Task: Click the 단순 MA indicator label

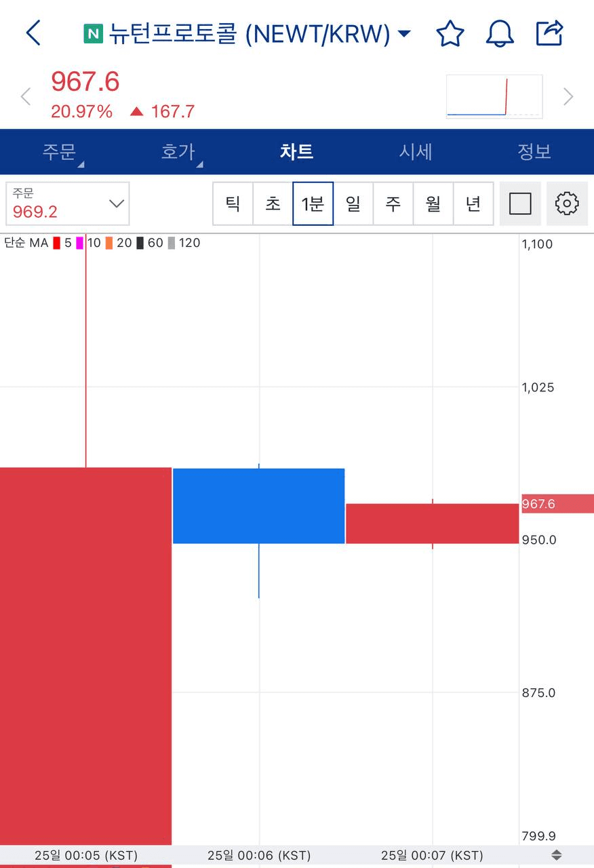Action: click(x=26, y=243)
